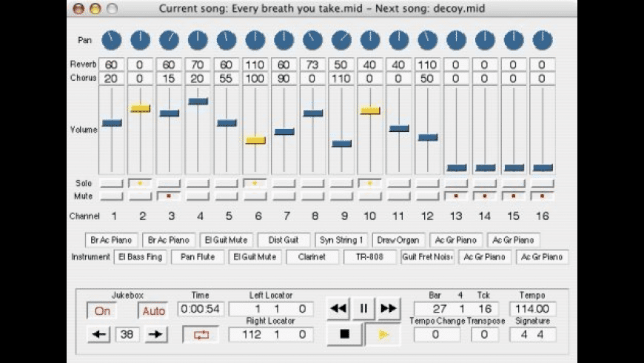644x363 pixels.
Task: Click the rewind playback button
Action: coord(338,309)
